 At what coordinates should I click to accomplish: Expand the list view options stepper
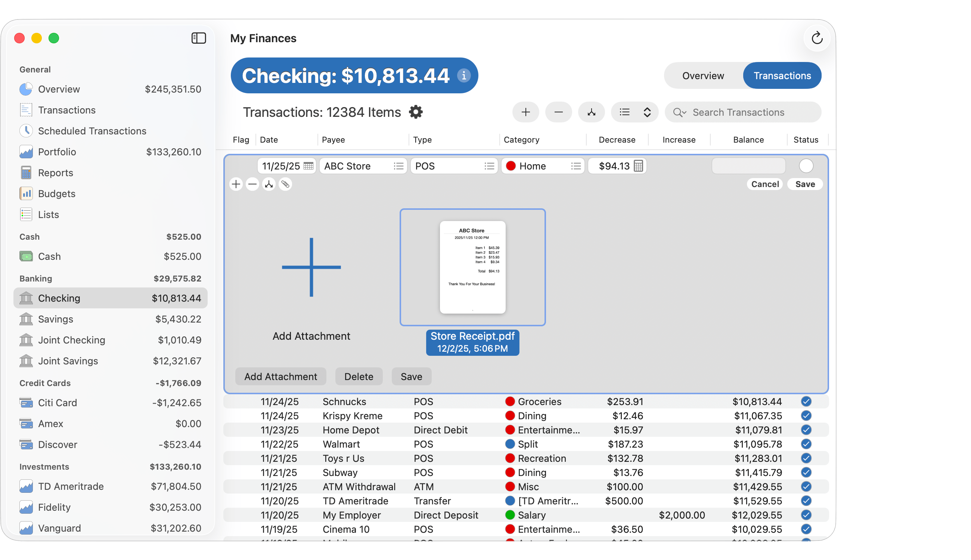tap(647, 112)
